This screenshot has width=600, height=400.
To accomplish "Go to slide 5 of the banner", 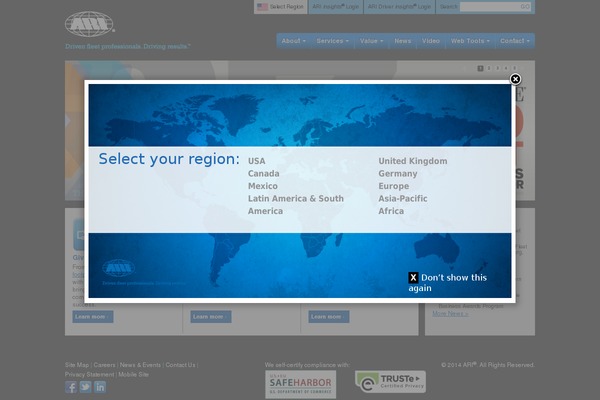I will tap(514, 68).
